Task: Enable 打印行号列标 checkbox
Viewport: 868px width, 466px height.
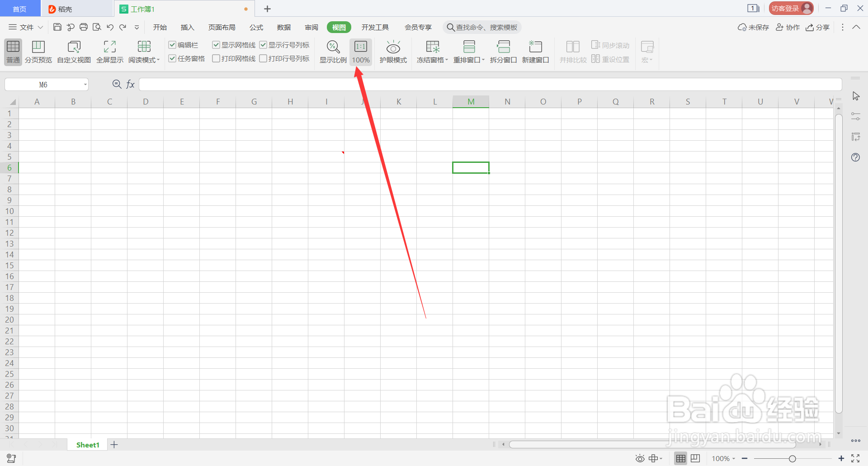Action: [263, 58]
